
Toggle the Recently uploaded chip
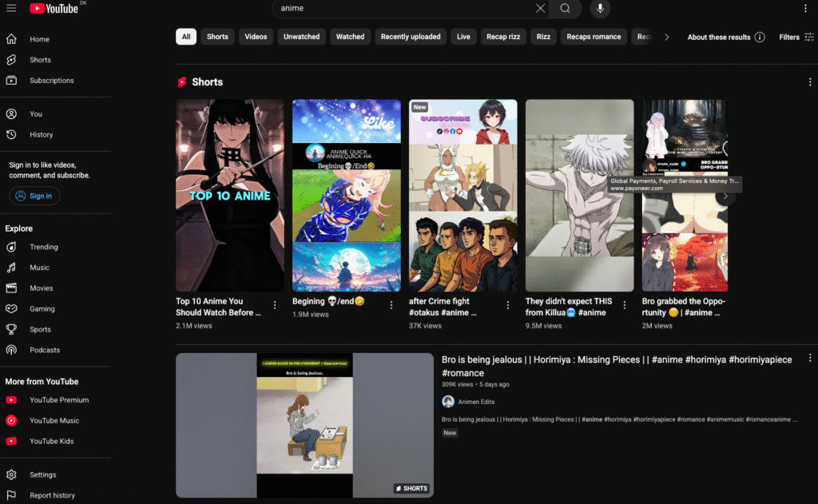coord(411,37)
